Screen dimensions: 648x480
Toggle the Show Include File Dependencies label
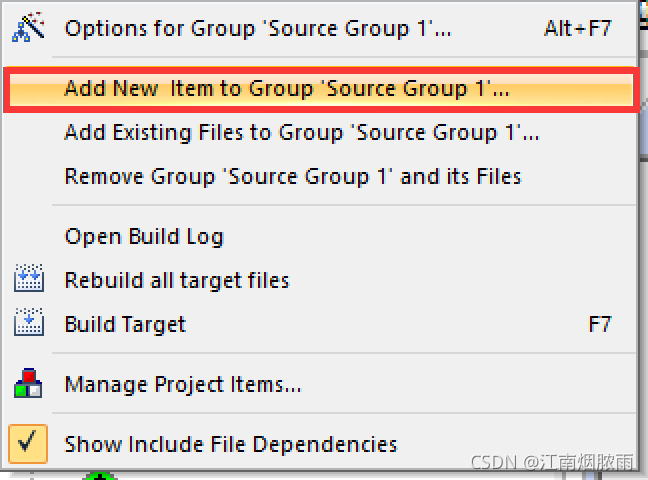click(230, 444)
